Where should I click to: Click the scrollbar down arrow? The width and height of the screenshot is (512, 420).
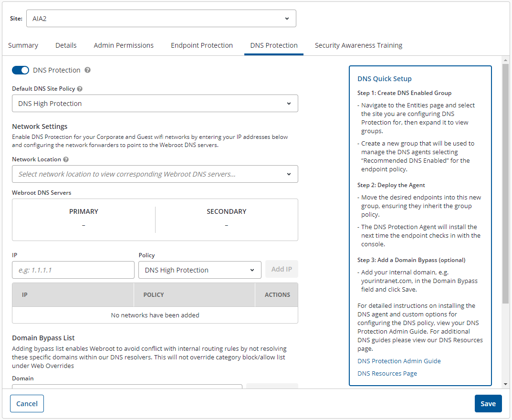coord(505,384)
